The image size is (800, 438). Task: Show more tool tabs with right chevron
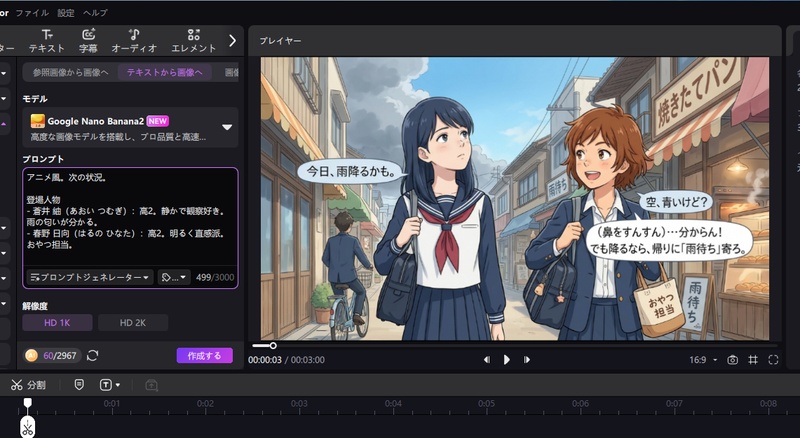pyautogui.click(x=233, y=41)
